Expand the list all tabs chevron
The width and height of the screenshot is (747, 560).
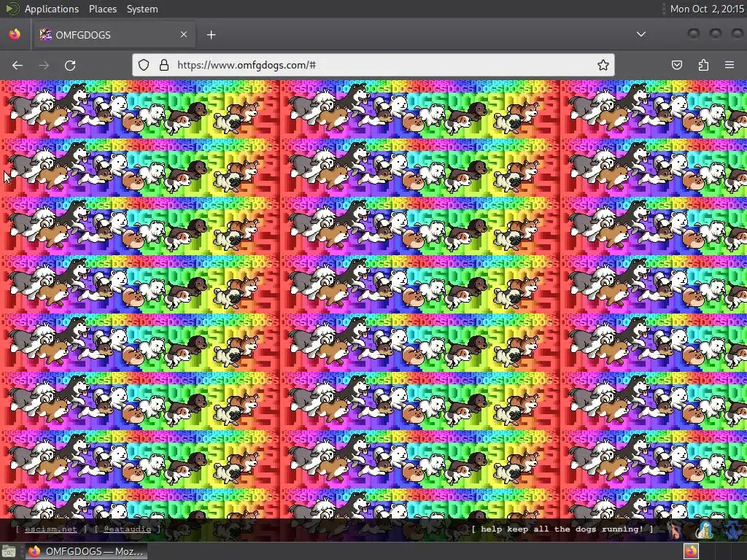click(641, 34)
